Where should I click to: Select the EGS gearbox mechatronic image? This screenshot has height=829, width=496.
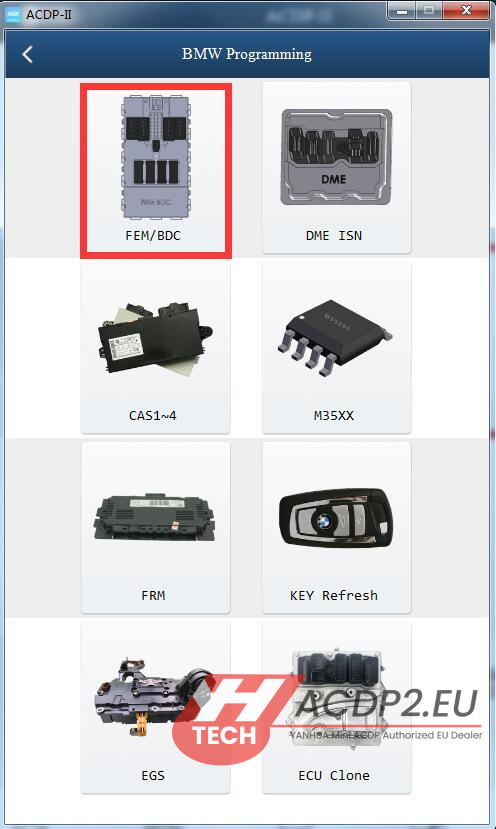point(153,695)
